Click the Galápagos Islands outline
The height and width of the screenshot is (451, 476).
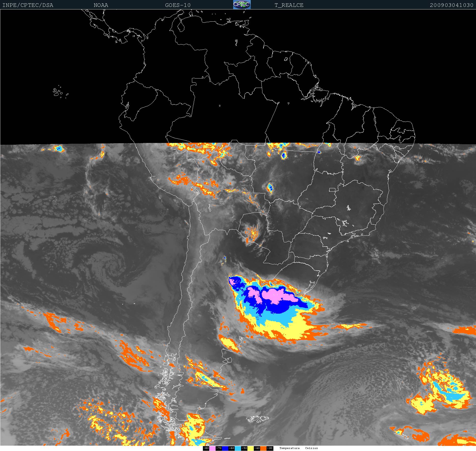[x=58, y=92]
